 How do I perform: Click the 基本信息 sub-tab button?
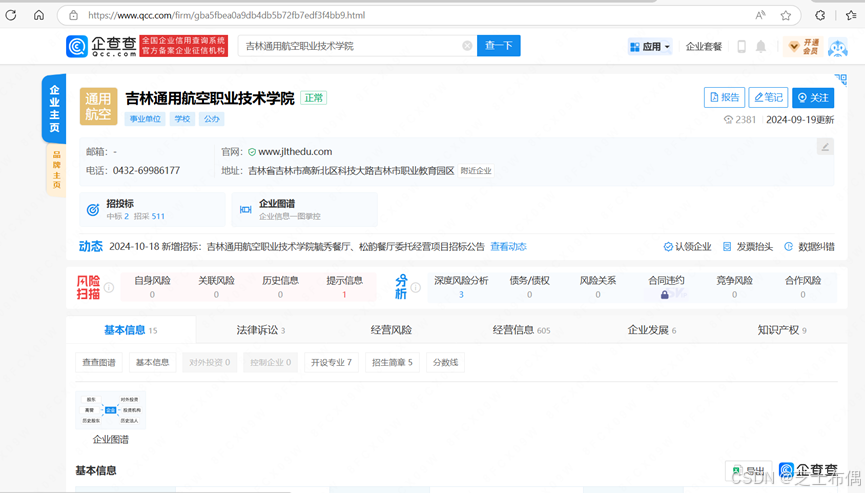pos(152,362)
